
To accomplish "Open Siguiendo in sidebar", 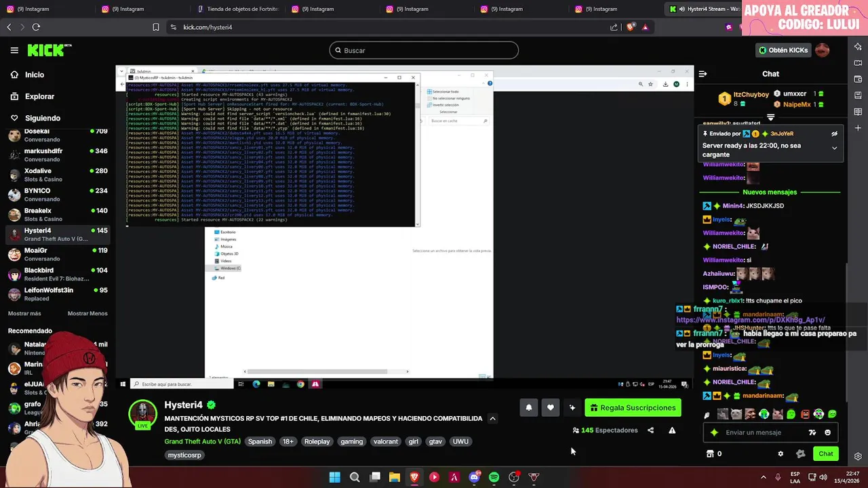I will point(42,118).
